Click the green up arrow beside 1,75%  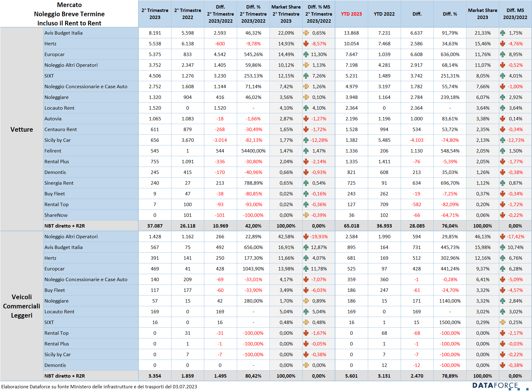click(x=503, y=33)
